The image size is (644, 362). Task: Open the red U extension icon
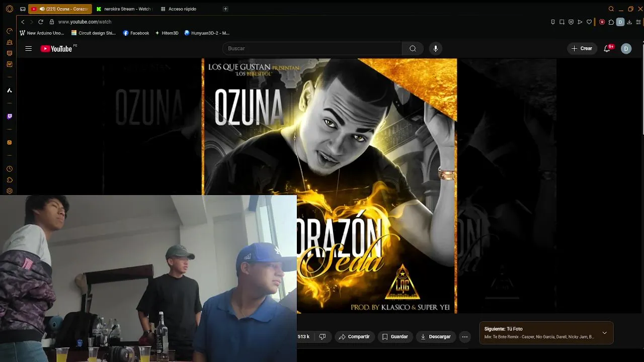[x=602, y=22]
